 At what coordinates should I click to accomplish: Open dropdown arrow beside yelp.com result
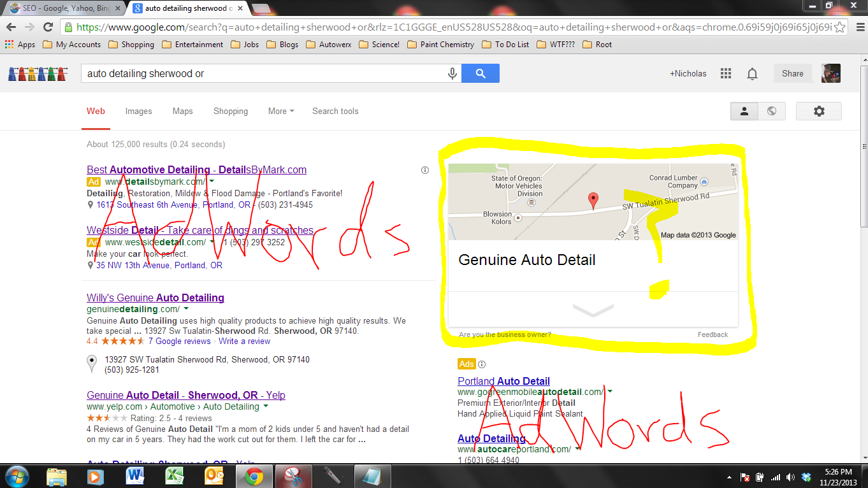tap(266, 406)
